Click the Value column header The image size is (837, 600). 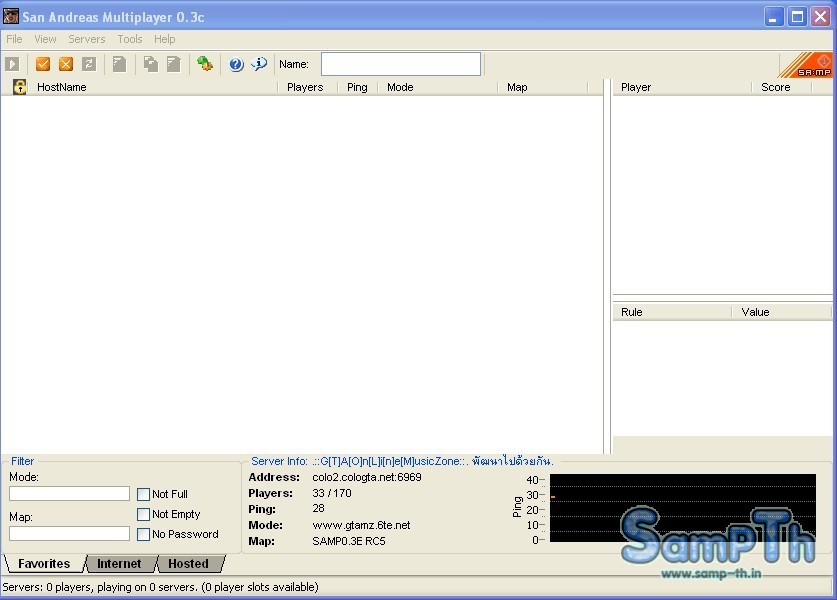pos(781,312)
